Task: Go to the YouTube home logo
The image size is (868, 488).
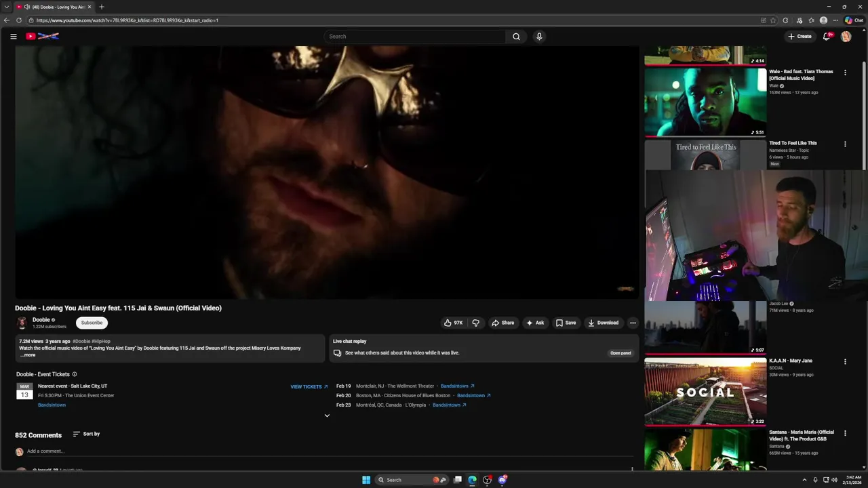Action: 42,37
